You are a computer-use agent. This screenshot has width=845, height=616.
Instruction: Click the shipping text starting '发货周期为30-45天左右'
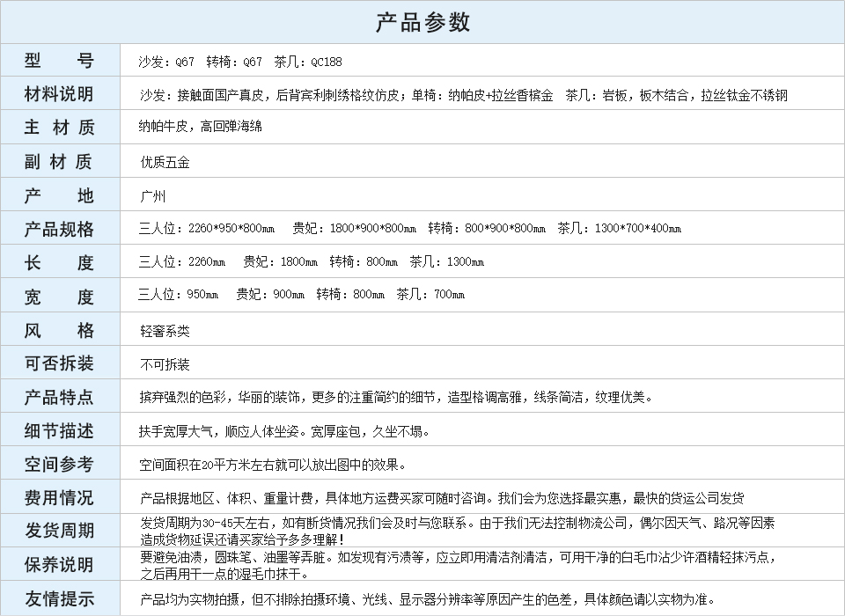[458, 531]
